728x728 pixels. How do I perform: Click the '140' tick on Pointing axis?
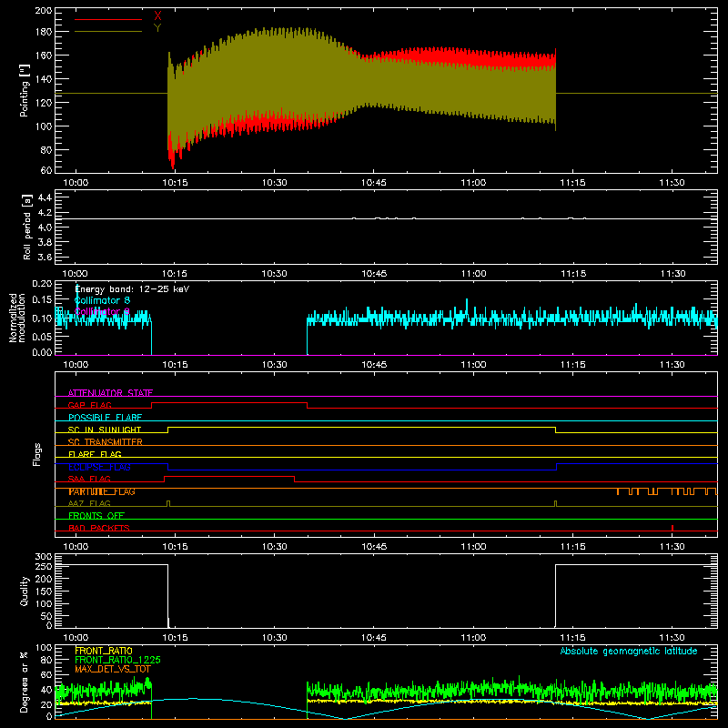43,79
